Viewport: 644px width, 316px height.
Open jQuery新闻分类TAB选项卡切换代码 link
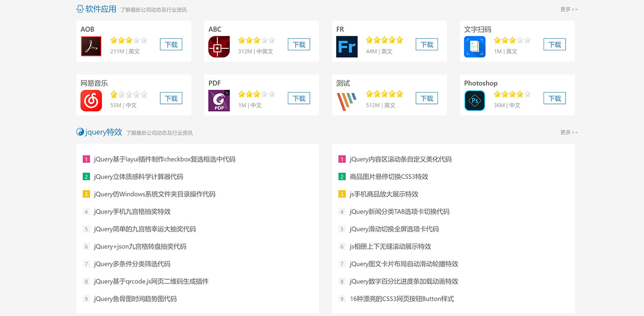coord(399,212)
